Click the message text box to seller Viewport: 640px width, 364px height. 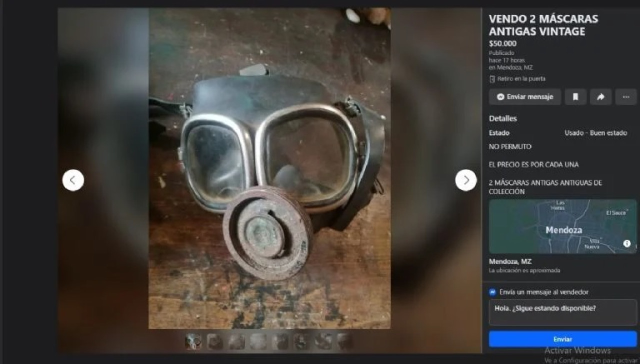562,312
